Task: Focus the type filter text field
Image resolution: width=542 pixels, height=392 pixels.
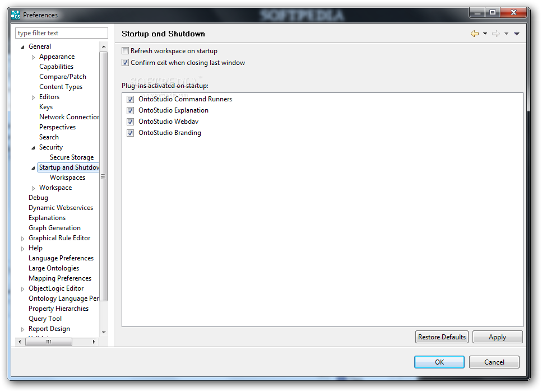Action: (62, 33)
